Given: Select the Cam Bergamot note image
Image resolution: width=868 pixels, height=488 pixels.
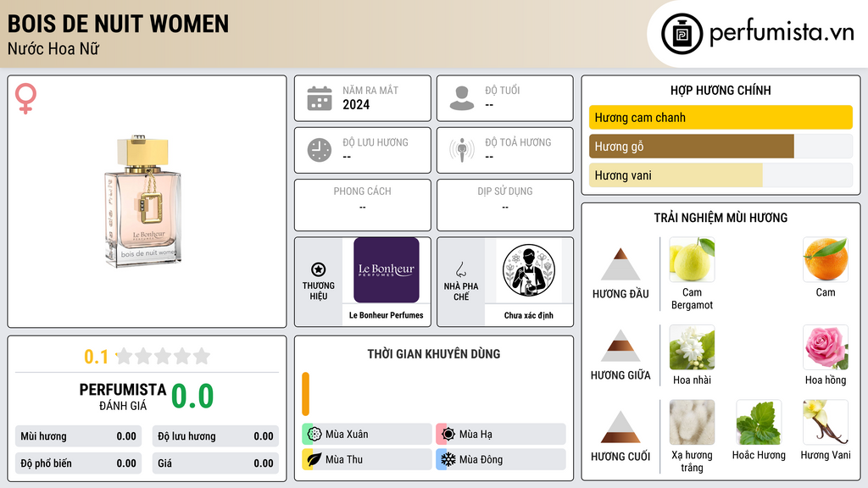Looking at the screenshot, I should click(x=692, y=259).
